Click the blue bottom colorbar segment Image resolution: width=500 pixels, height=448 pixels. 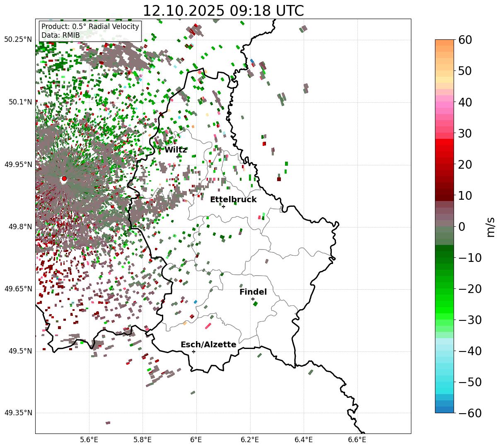[444, 409]
